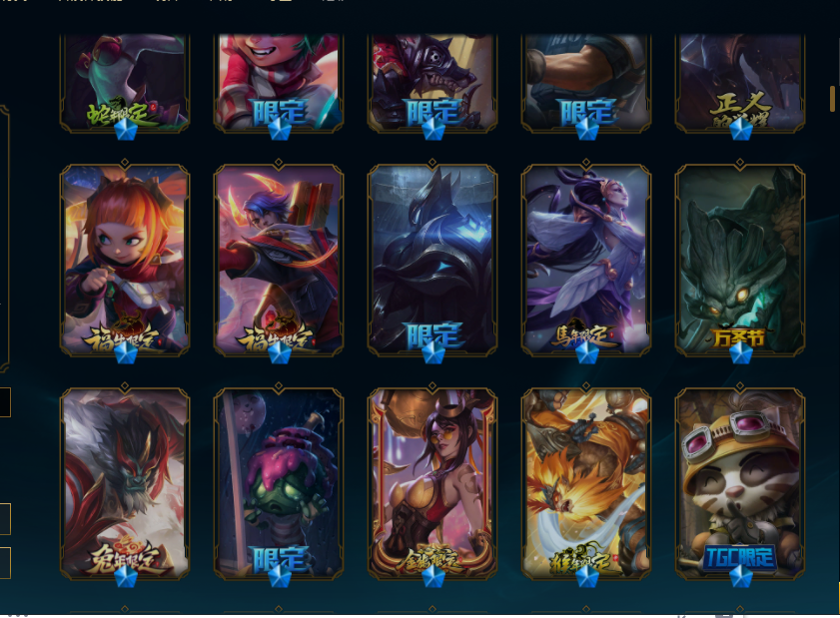
Task: Open the Annie 福牛限定 skin card
Action: pyautogui.click(x=125, y=260)
